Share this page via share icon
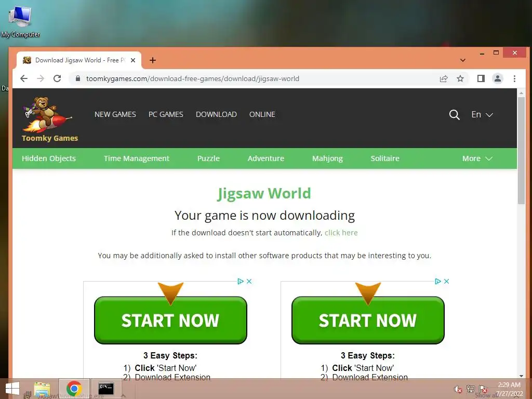The width and height of the screenshot is (532, 399). point(444,79)
